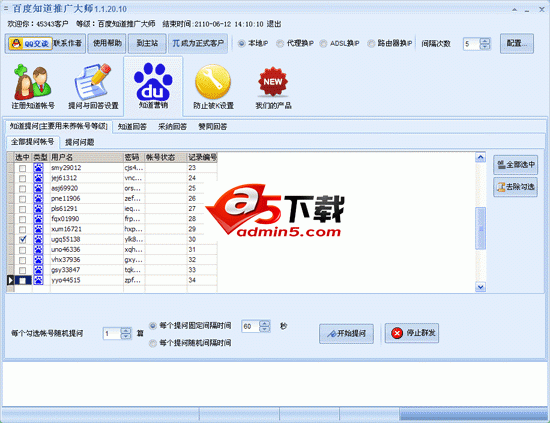Click Baidu paw icon in jej61312 row
Viewport: 550px width, 423px height.
(x=38, y=178)
